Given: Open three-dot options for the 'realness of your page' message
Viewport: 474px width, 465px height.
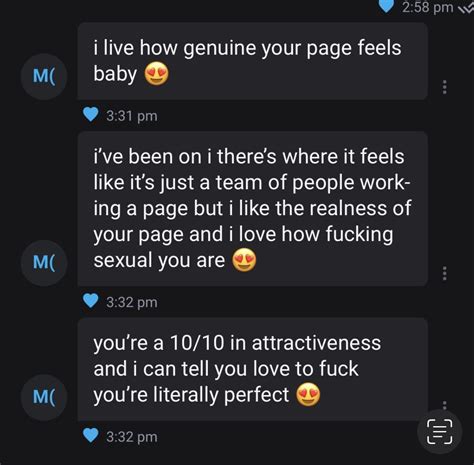Looking at the screenshot, I should coord(444,273).
